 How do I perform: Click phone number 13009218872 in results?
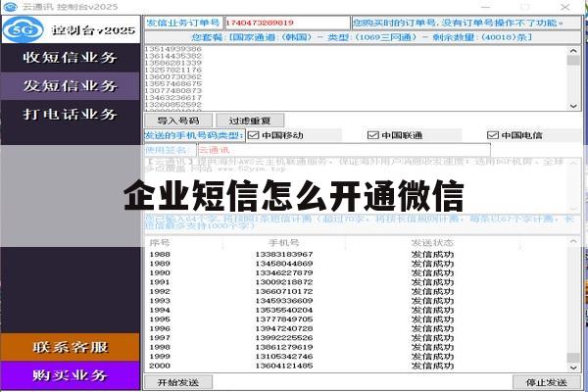(x=284, y=282)
